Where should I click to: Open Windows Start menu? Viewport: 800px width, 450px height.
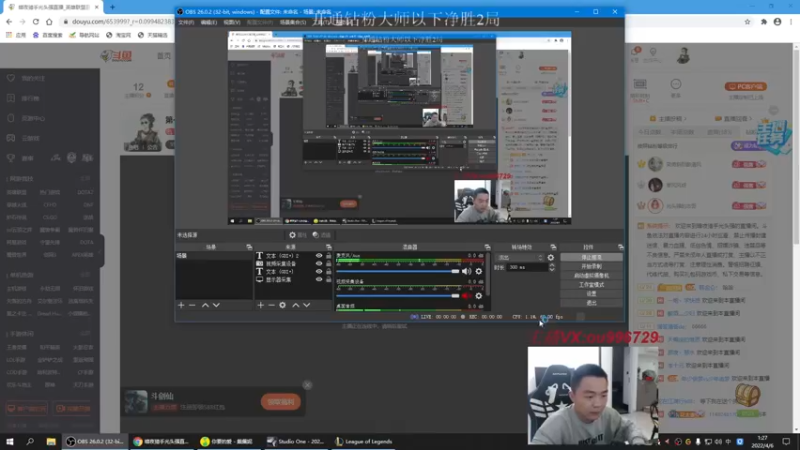(10, 442)
